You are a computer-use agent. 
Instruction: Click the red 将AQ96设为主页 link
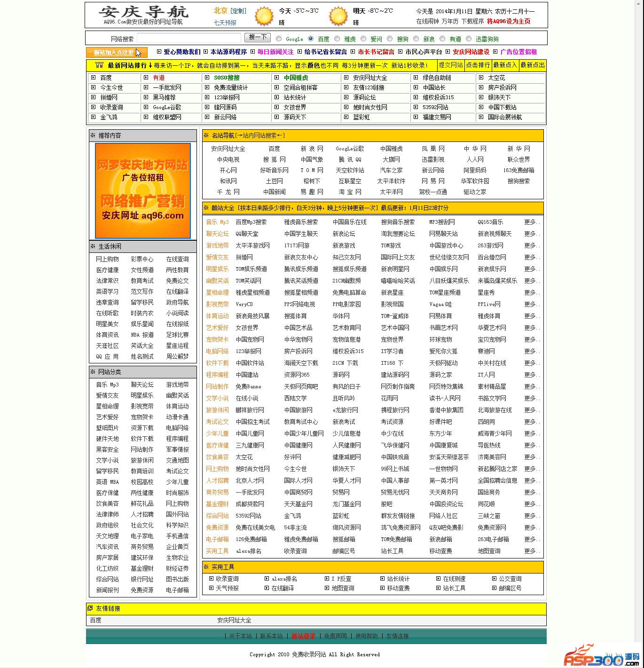pyautogui.click(x=509, y=21)
